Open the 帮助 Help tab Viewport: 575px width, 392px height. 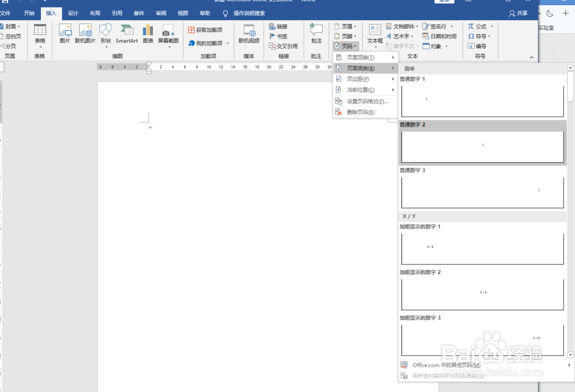pos(205,13)
